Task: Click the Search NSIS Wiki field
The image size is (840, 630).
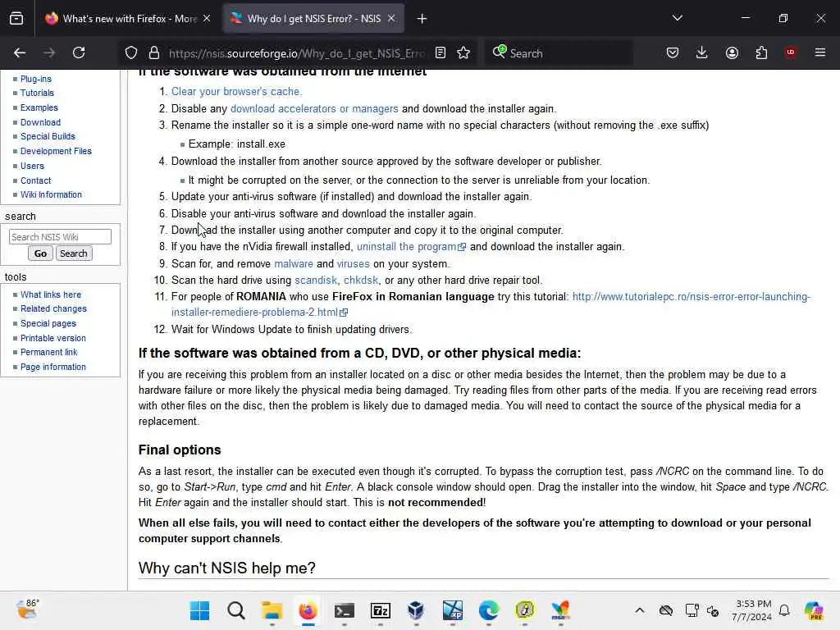Action: (x=60, y=237)
